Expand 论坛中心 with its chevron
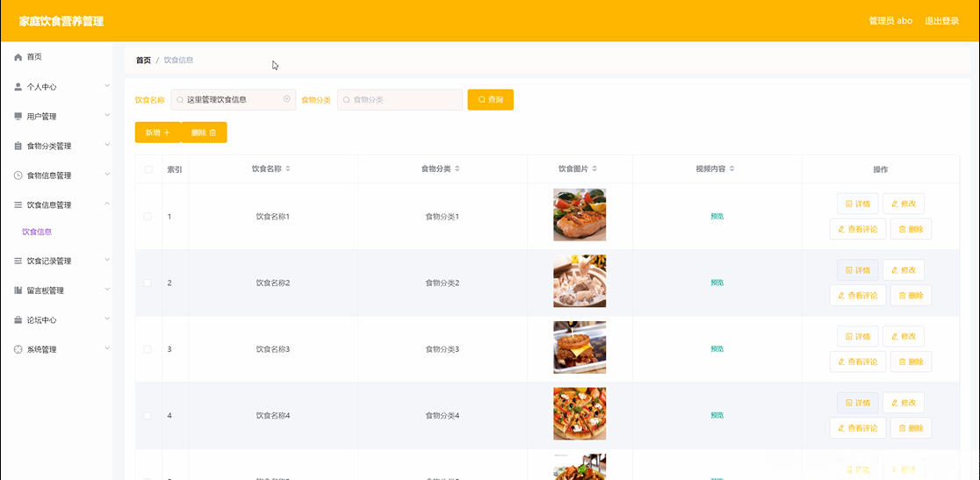Image resolution: width=980 pixels, height=480 pixels. pyautogui.click(x=107, y=319)
